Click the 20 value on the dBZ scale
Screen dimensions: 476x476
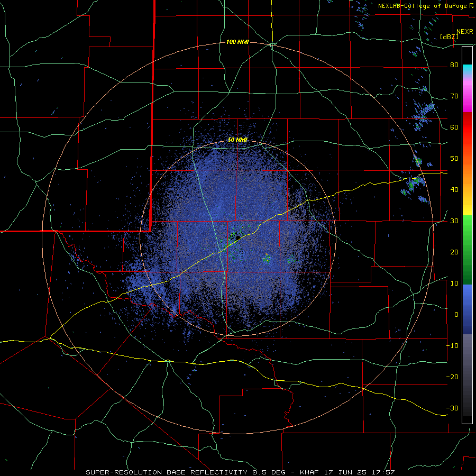454,252
